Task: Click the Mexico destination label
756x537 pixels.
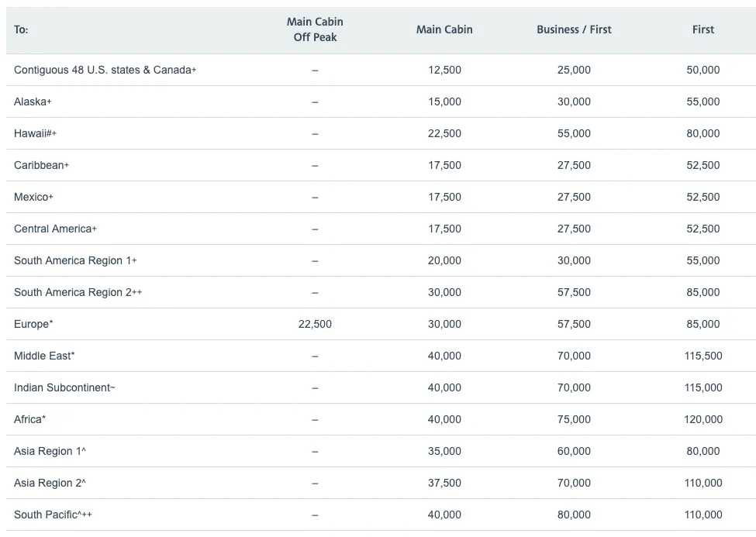Action: pyautogui.click(x=34, y=197)
